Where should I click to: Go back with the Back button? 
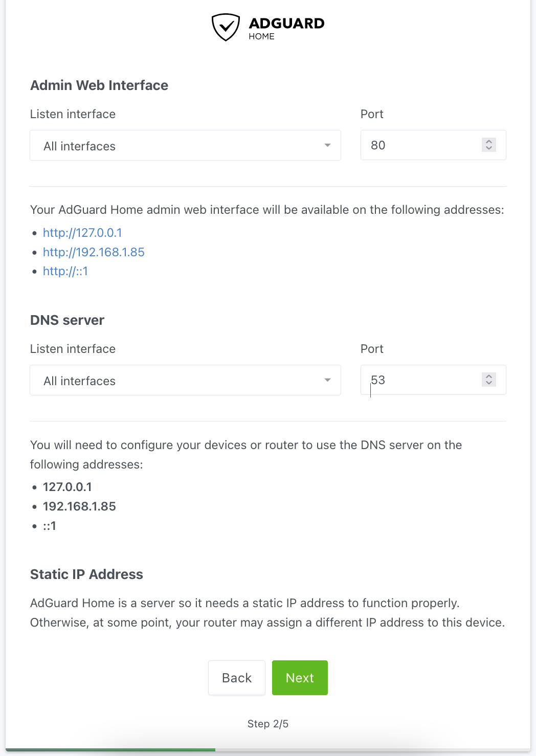coord(237,678)
